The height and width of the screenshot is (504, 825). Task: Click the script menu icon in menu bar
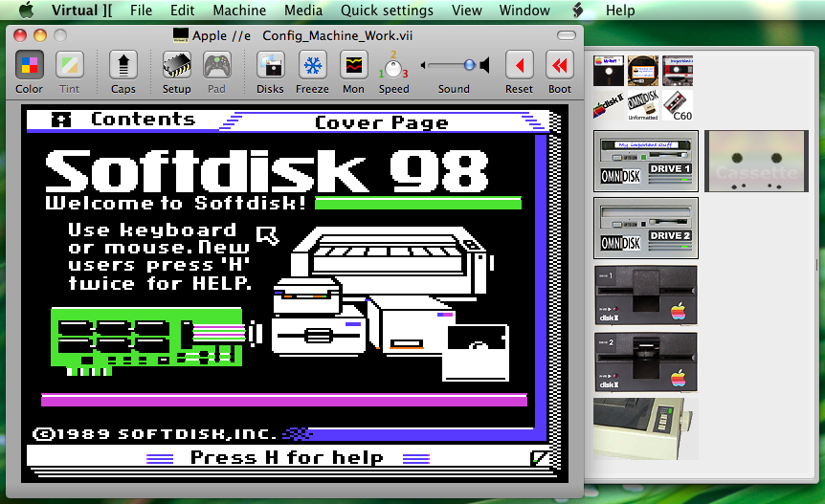578,10
